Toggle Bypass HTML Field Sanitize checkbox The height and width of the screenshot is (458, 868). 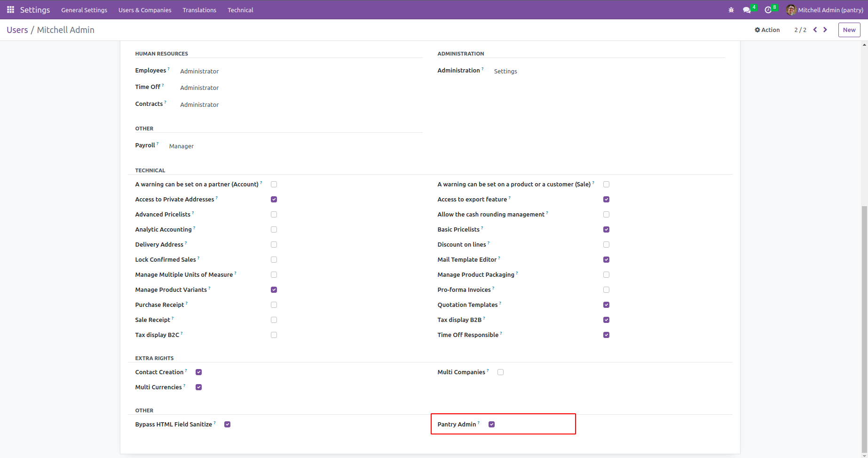pyautogui.click(x=228, y=424)
